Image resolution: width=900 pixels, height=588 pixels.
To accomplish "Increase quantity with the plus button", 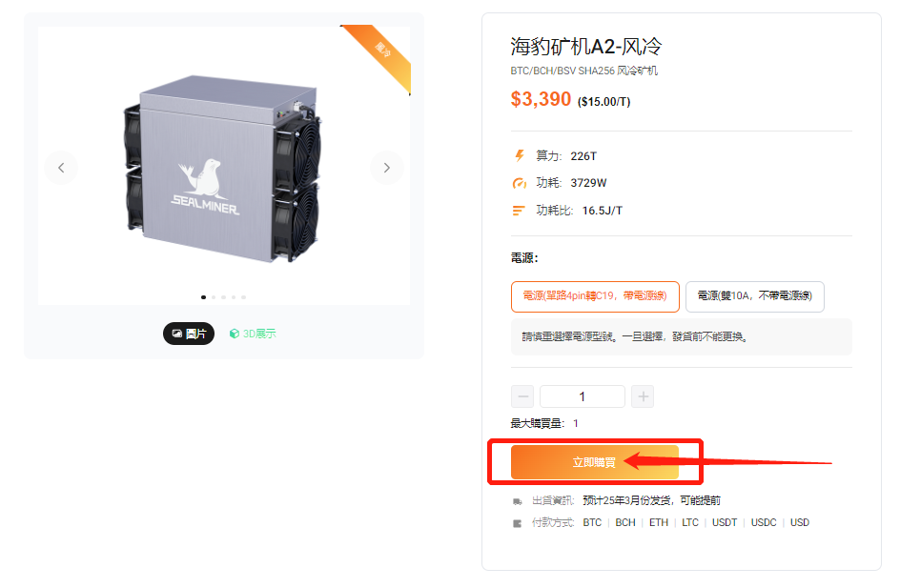I will coord(643,396).
